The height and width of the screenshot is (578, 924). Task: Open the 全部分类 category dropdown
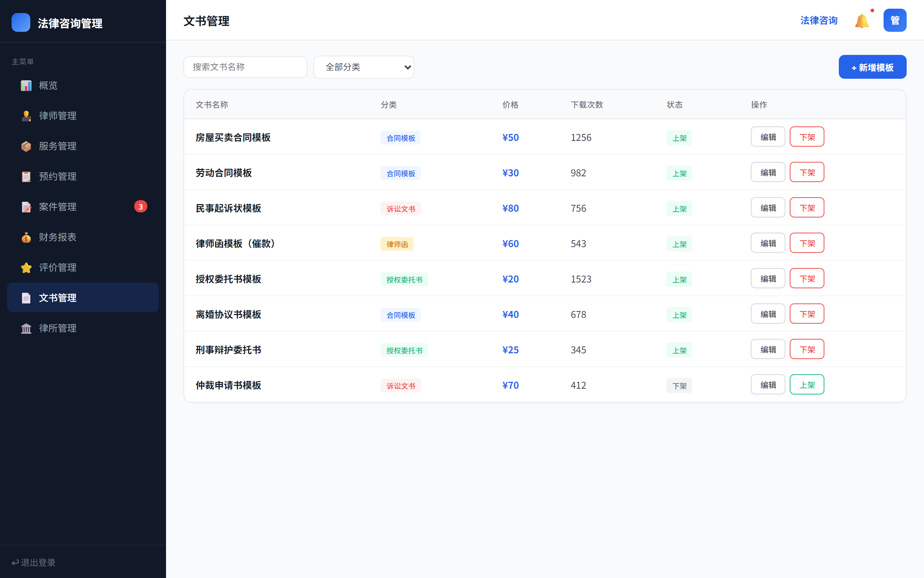363,67
